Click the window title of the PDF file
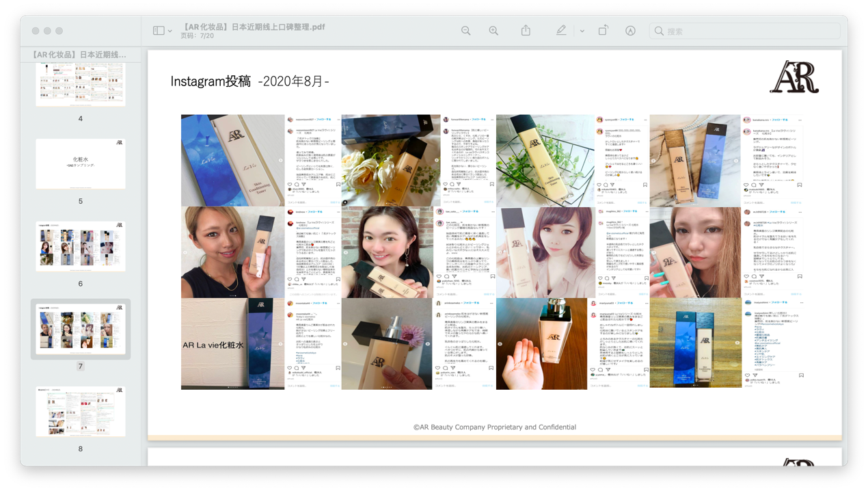This screenshot has width=868, height=491. (x=253, y=27)
